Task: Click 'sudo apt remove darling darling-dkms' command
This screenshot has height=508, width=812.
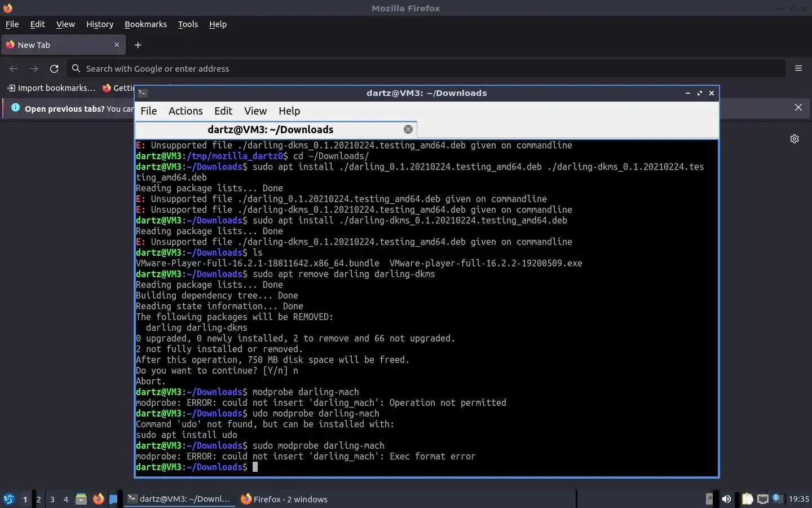Action: coord(344,274)
